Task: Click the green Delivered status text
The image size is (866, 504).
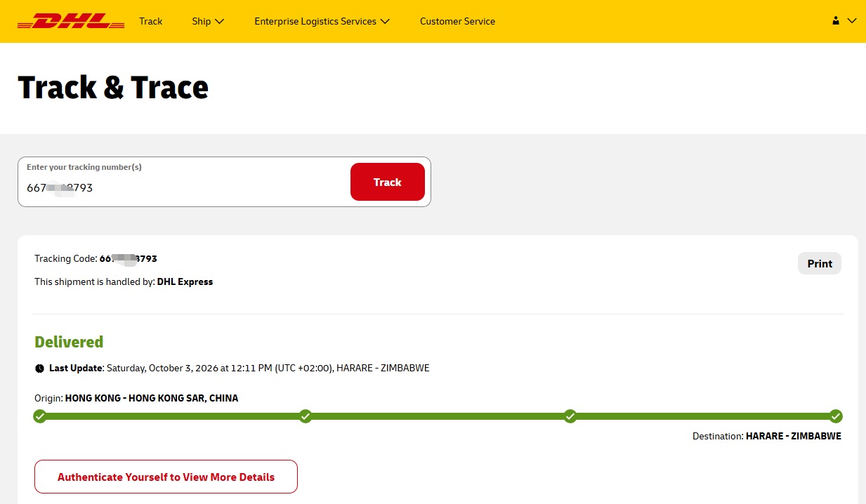Action: point(69,342)
